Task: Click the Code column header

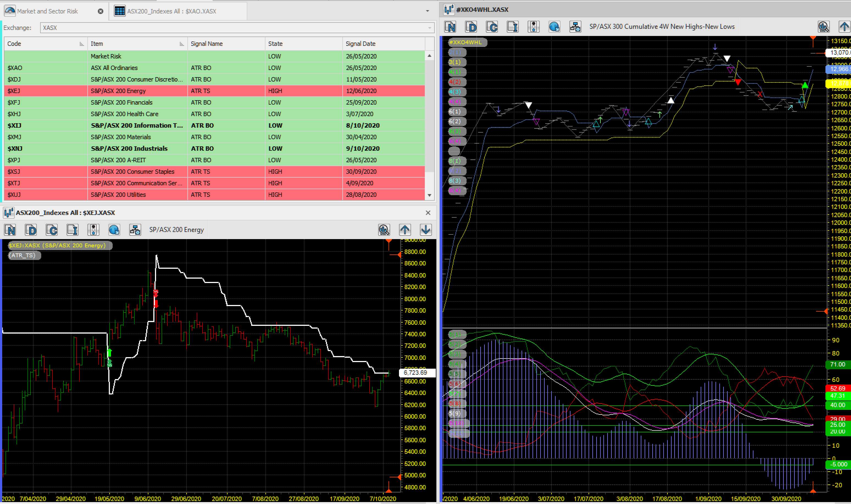Action: 46,44
